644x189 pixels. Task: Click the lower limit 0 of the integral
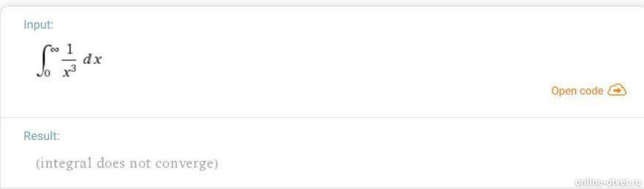(x=48, y=73)
